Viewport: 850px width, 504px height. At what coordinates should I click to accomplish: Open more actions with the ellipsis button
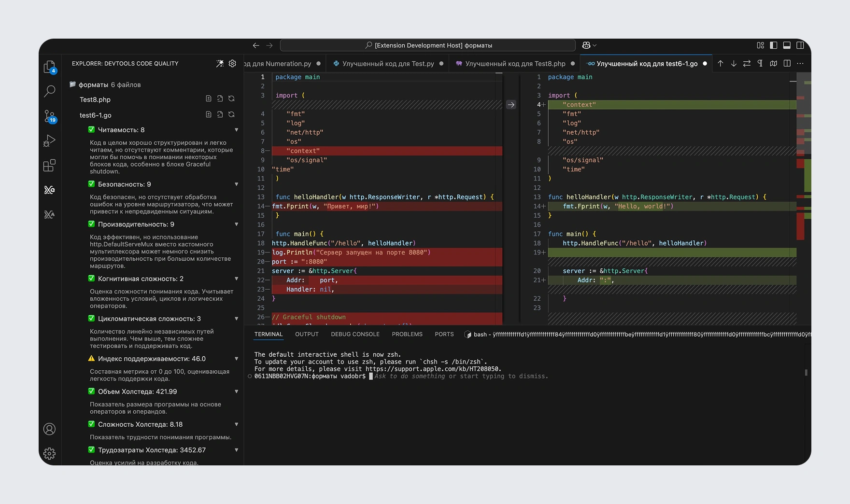click(800, 63)
